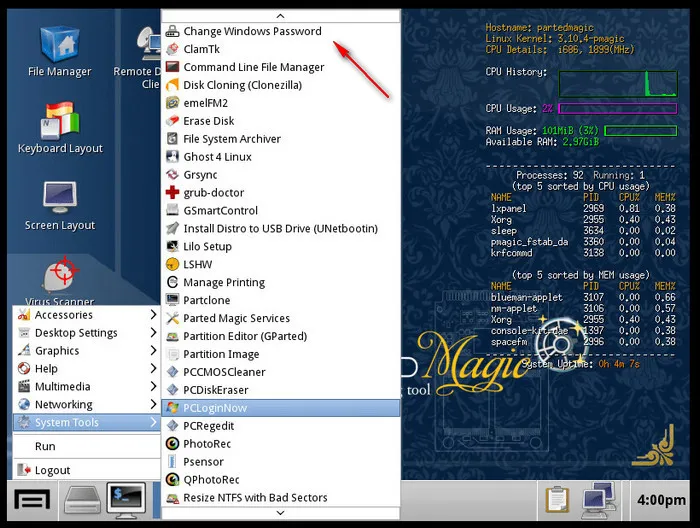
Task: Launch Psensor from the menu
Action: point(280,461)
